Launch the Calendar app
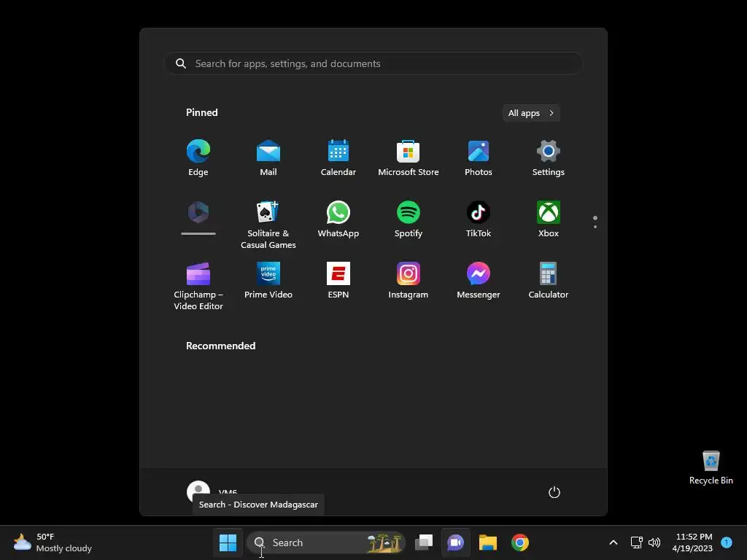The image size is (747, 560). tap(338, 157)
